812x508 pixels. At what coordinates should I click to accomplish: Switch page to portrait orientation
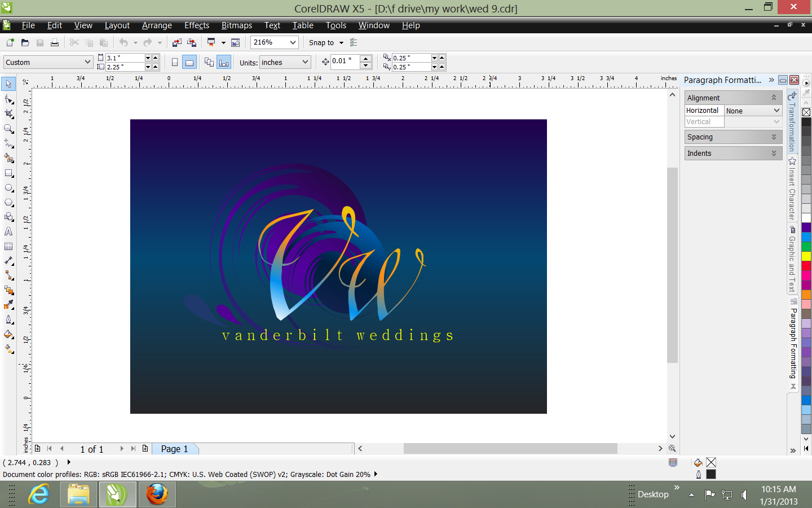point(175,62)
